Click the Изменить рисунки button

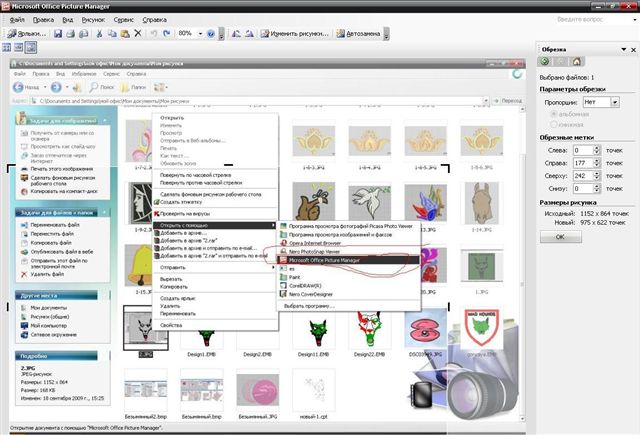click(x=292, y=33)
